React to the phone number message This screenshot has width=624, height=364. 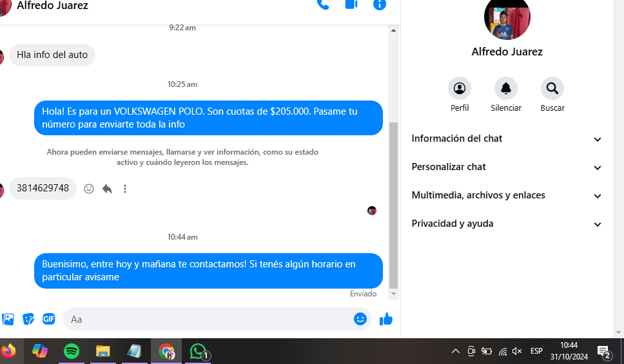(x=89, y=189)
